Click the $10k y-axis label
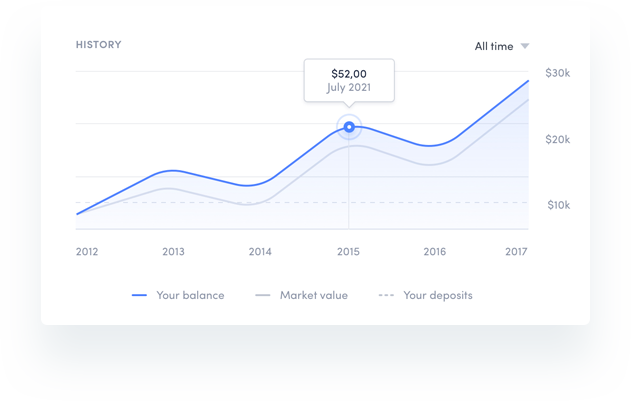Viewport: 631px width, 401px height. pos(558,205)
